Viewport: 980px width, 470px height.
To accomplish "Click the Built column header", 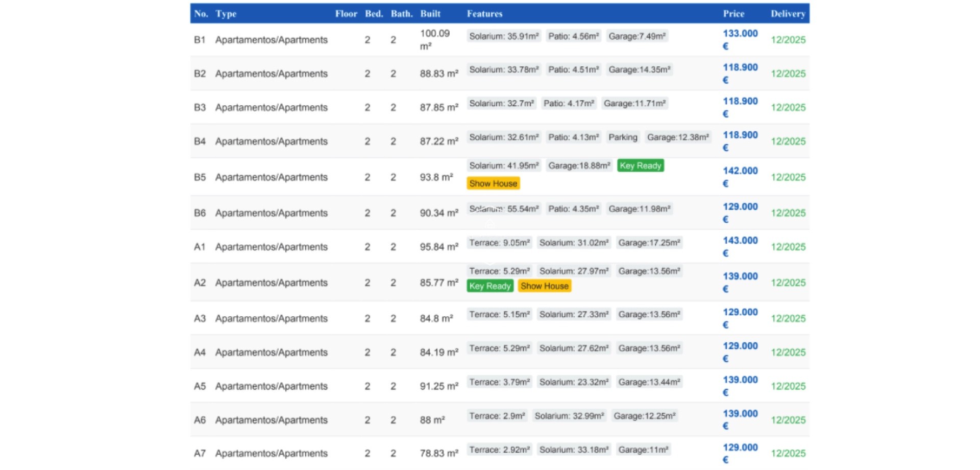I will pos(430,14).
